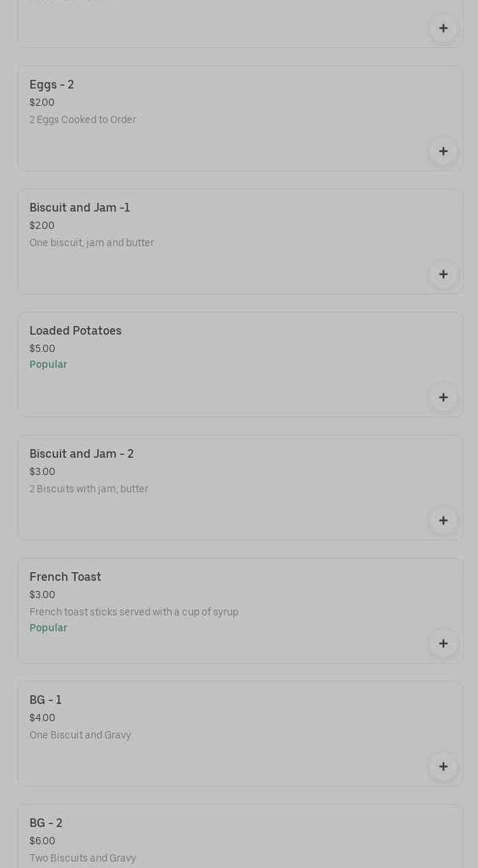The width and height of the screenshot is (478, 868).
Task: Click the Popular tag on Loaded Potatoes
Action: point(48,364)
